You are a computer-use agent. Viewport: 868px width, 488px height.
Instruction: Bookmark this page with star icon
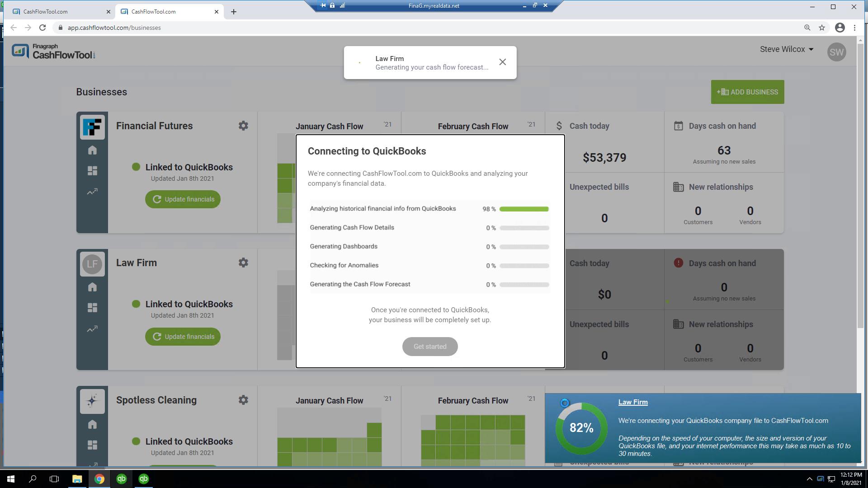822,28
